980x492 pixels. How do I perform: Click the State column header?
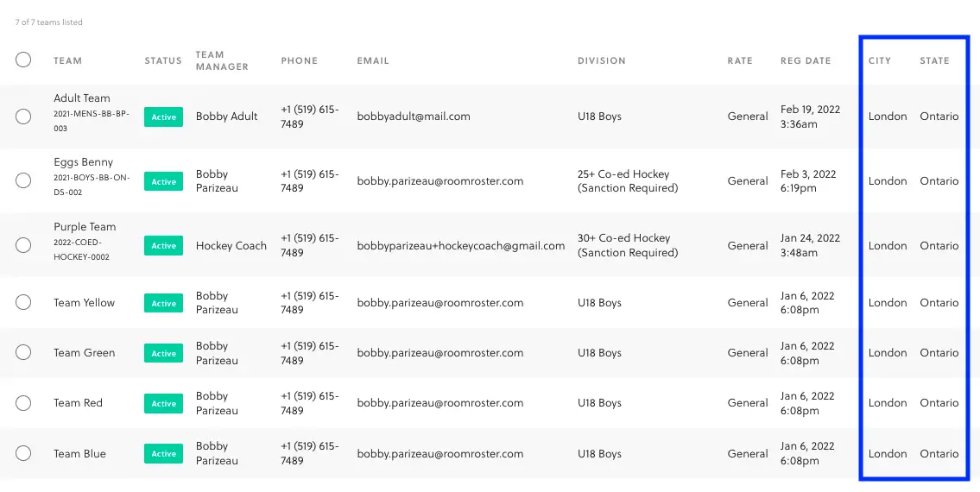tap(934, 60)
